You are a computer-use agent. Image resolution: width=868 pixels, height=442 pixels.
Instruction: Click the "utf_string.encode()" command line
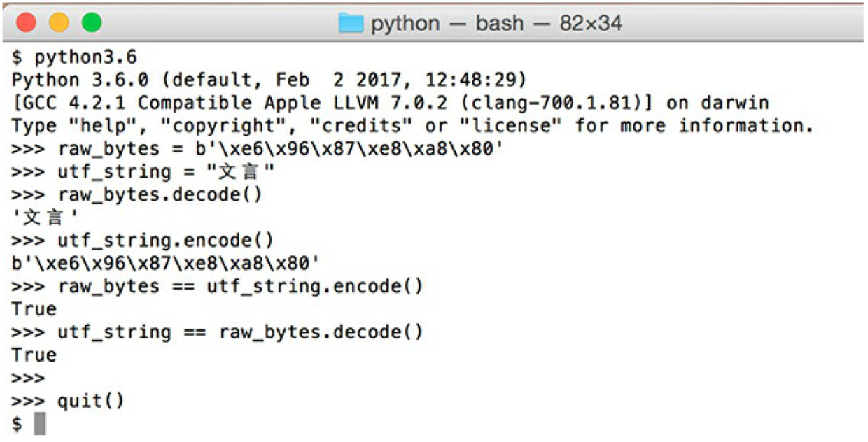143,241
